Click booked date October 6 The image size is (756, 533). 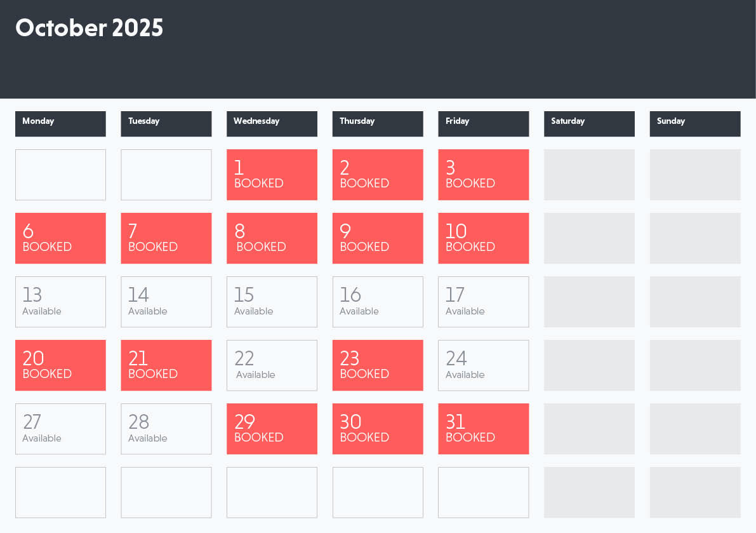[x=60, y=238]
